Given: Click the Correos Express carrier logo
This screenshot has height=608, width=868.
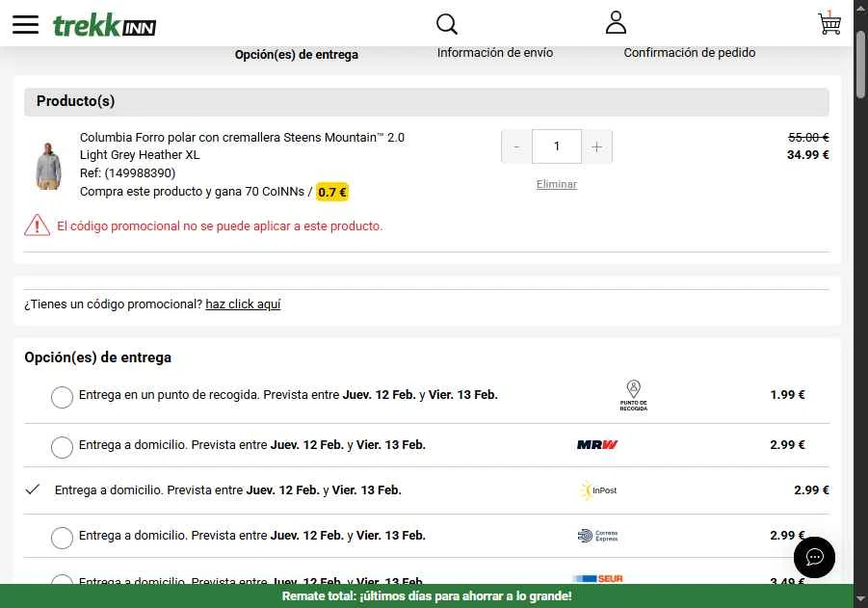Looking at the screenshot, I should click(x=597, y=536).
